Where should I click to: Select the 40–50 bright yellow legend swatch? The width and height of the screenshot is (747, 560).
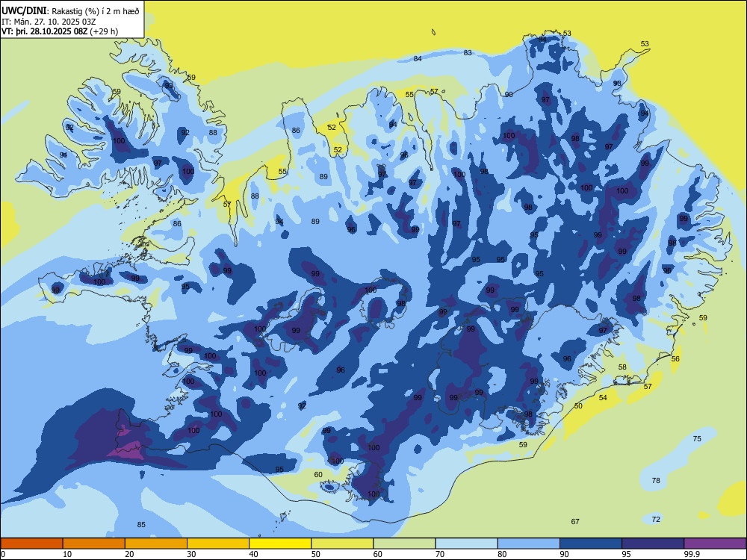tap(280, 544)
